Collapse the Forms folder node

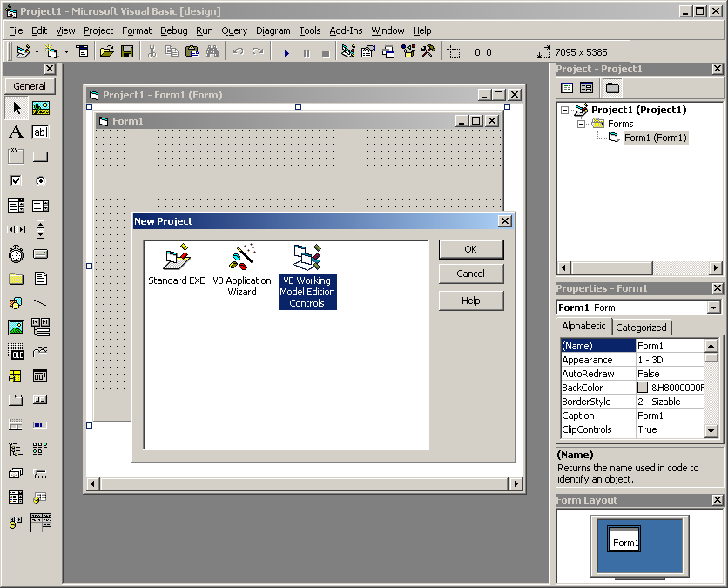click(x=581, y=124)
